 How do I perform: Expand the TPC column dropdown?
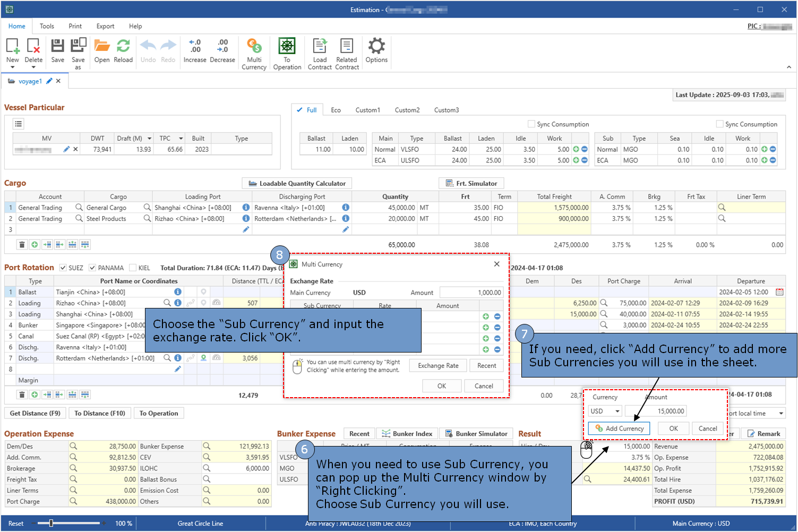[181, 139]
